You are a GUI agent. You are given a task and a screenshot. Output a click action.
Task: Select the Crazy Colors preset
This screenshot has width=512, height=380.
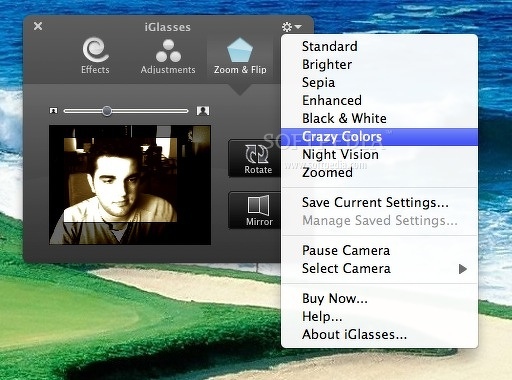[x=379, y=137]
